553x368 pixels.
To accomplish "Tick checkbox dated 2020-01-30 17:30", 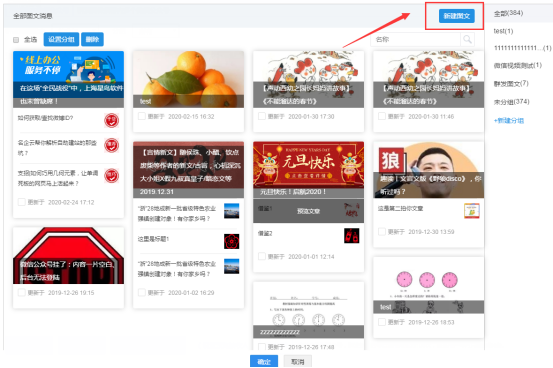I will (262, 116).
